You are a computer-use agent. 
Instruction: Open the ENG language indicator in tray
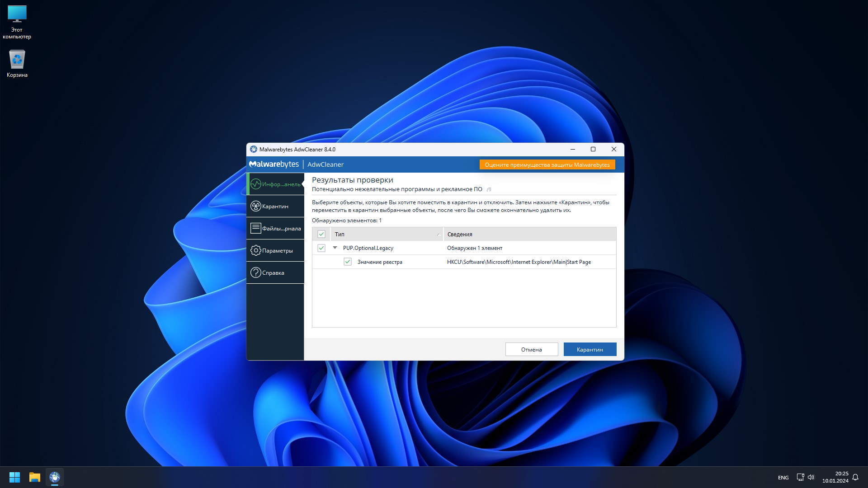click(783, 478)
